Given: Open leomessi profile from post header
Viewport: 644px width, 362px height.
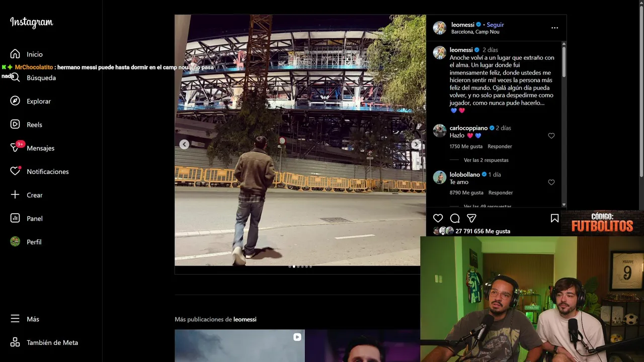Looking at the screenshot, I should pyautogui.click(x=462, y=25).
